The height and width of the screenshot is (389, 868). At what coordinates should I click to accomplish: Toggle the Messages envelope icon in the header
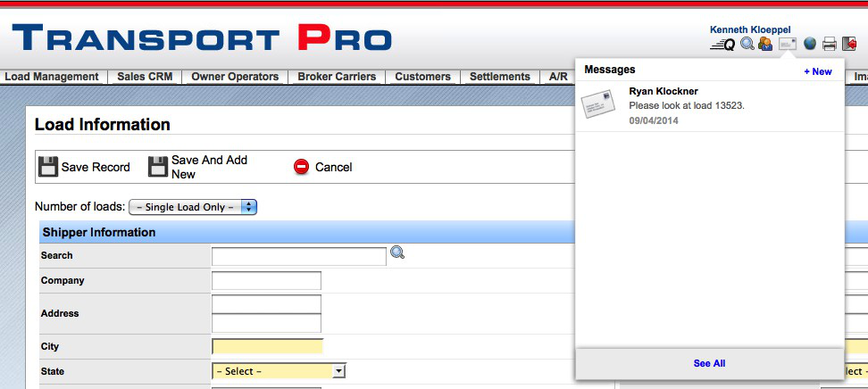point(787,44)
